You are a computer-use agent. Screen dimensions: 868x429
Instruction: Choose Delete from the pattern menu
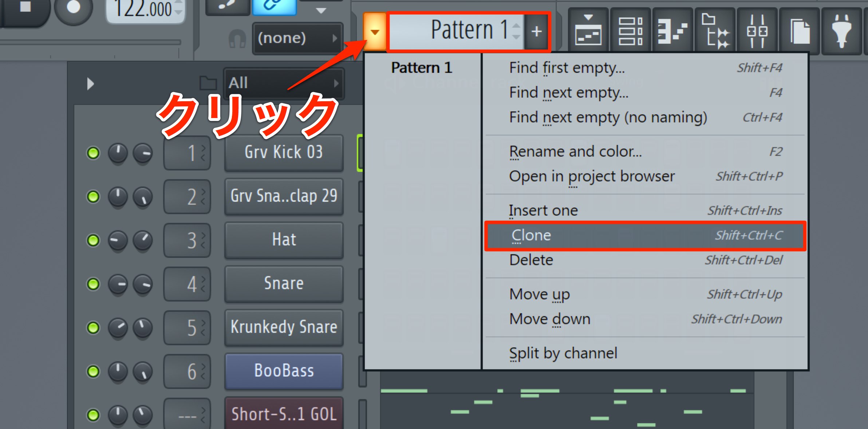[x=645, y=260]
